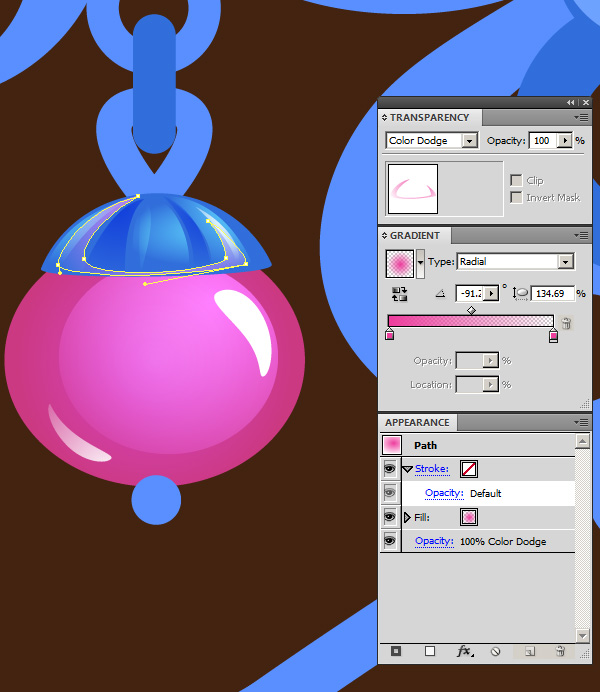Image resolution: width=600 pixels, height=692 pixels.
Task: Enable the Clip checkbox
Action: point(516,180)
